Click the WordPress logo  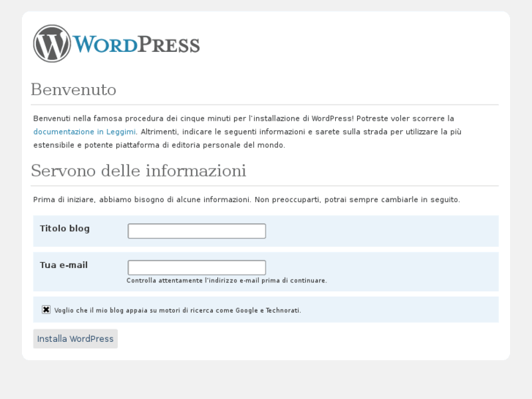[116, 43]
